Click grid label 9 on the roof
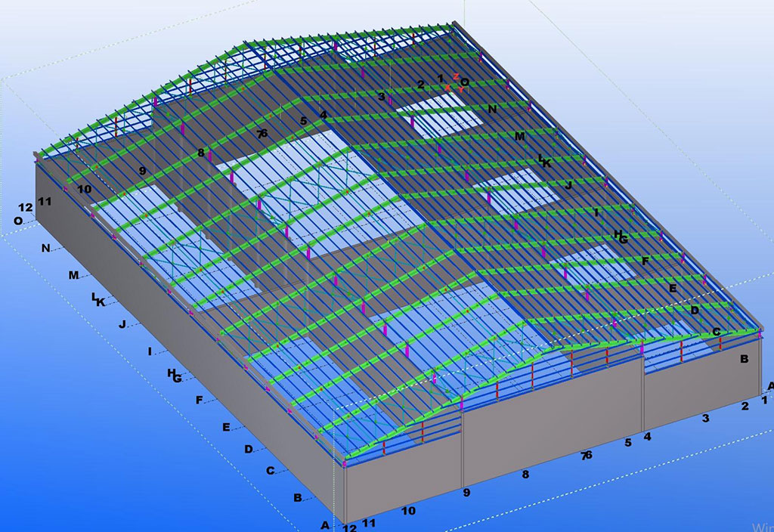The width and height of the screenshot is (774, 532). 142,171
